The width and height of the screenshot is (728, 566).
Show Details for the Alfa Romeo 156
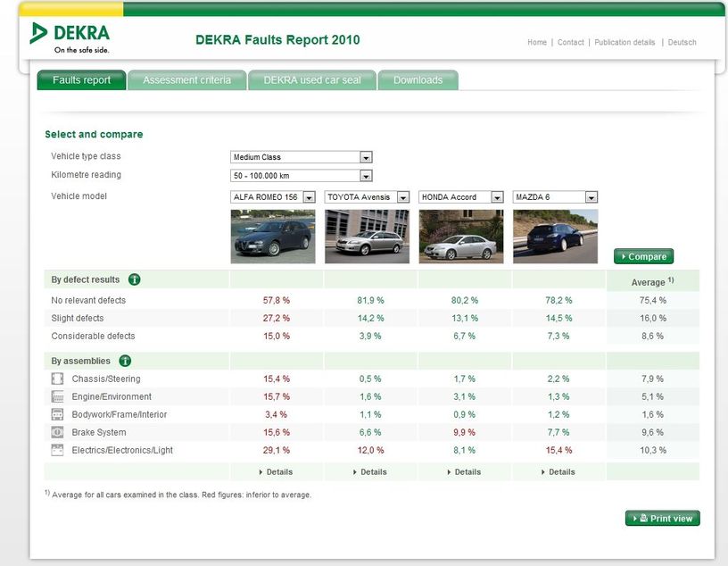pyautogui.click(x=276, y=471)
